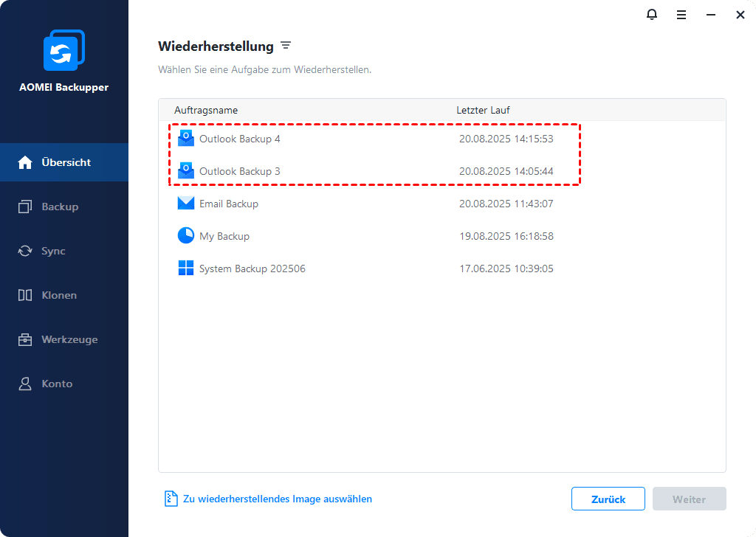Click the date 19.08.2025 16:18:58
Screen dimensions: 756x537
click(506, 236)
